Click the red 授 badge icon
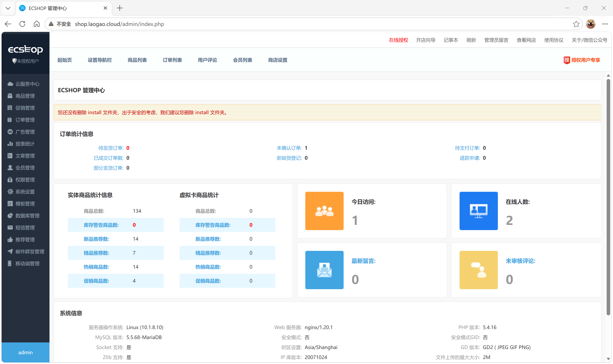Image resolution: width=613 pixels, height=364 pixels. pyautogui.click(x=567, y=60)
